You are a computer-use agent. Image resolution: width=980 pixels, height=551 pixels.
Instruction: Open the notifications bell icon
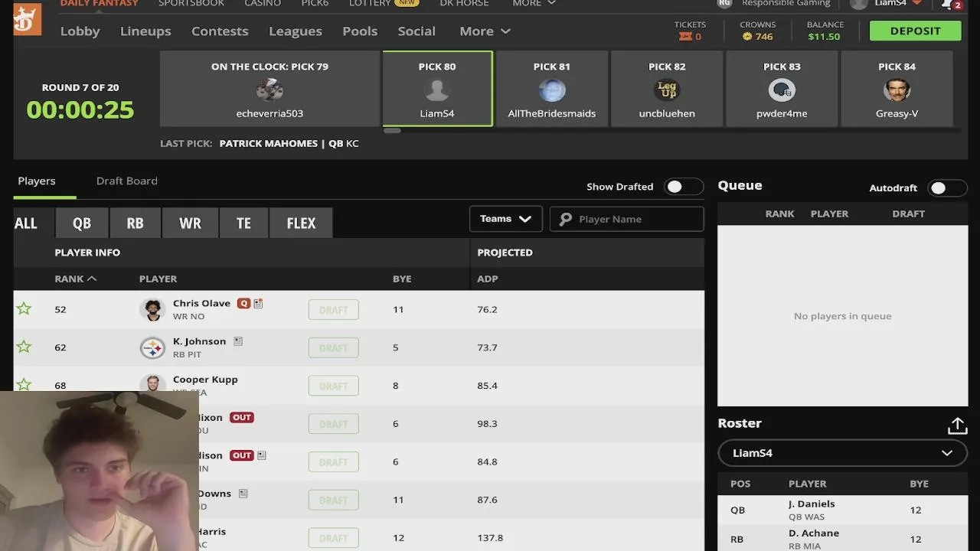point(948,4)
